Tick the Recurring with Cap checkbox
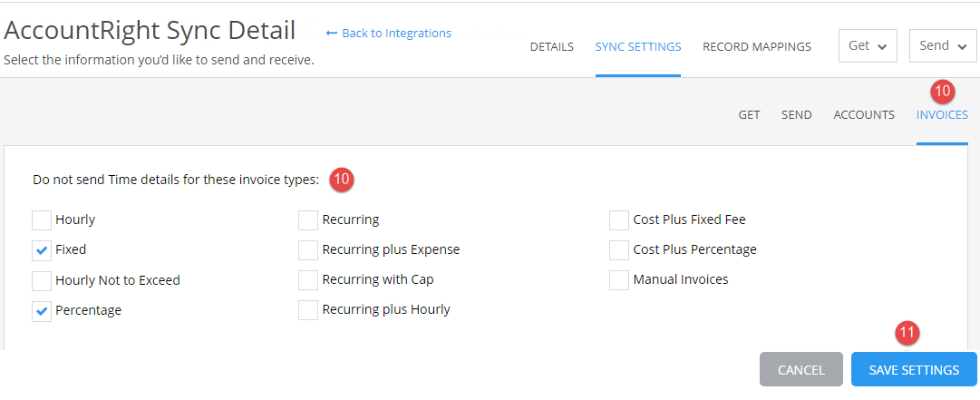The image size is (980, 400). (308, 280)
